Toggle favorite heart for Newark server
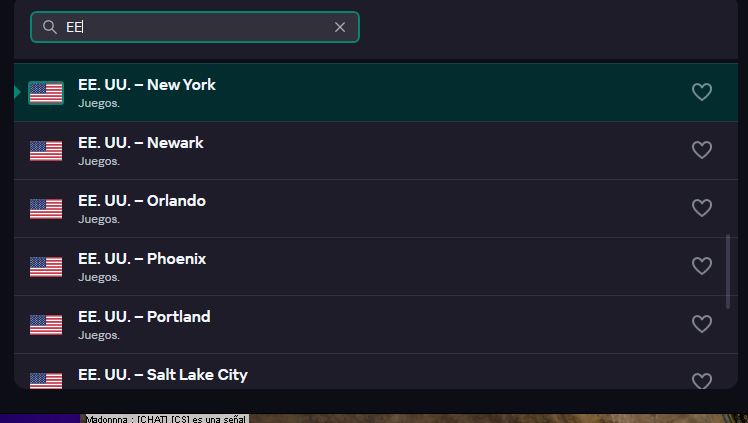This screenshot has height=423, width=748. 702,150
